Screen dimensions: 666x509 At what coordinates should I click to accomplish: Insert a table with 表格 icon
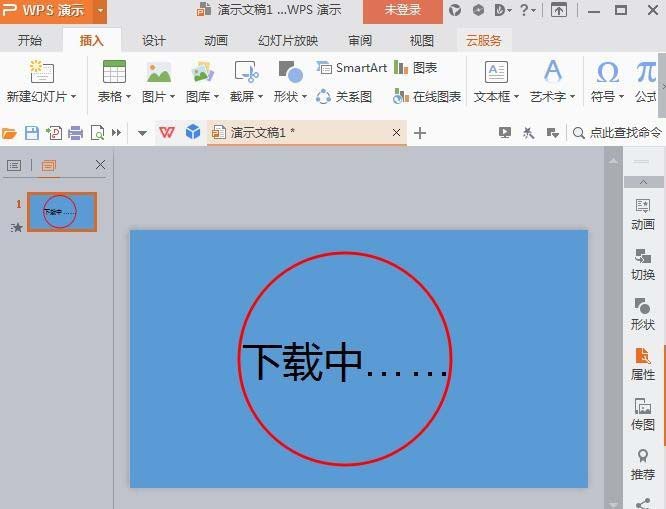point(114,72)
